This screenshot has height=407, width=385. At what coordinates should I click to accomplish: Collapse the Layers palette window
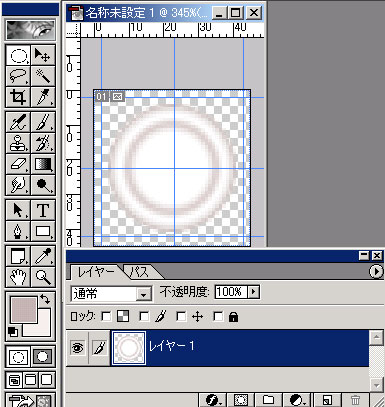click(364, 256)
